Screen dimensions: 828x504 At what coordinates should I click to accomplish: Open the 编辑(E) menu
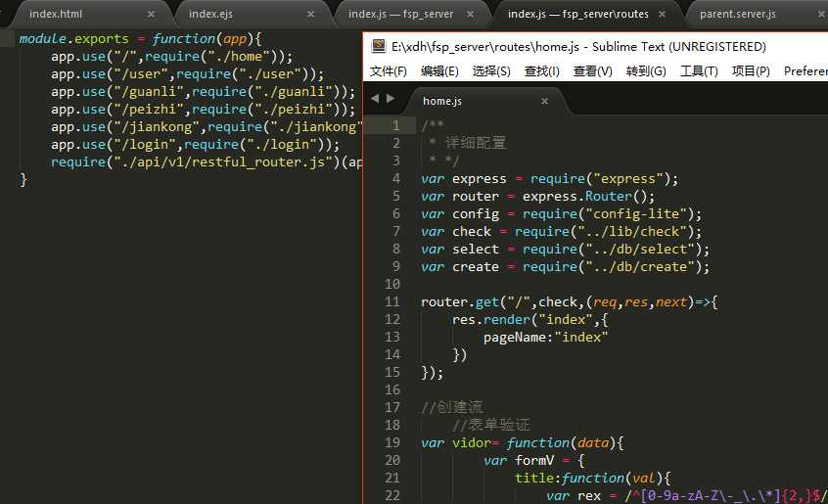[439, 71]
